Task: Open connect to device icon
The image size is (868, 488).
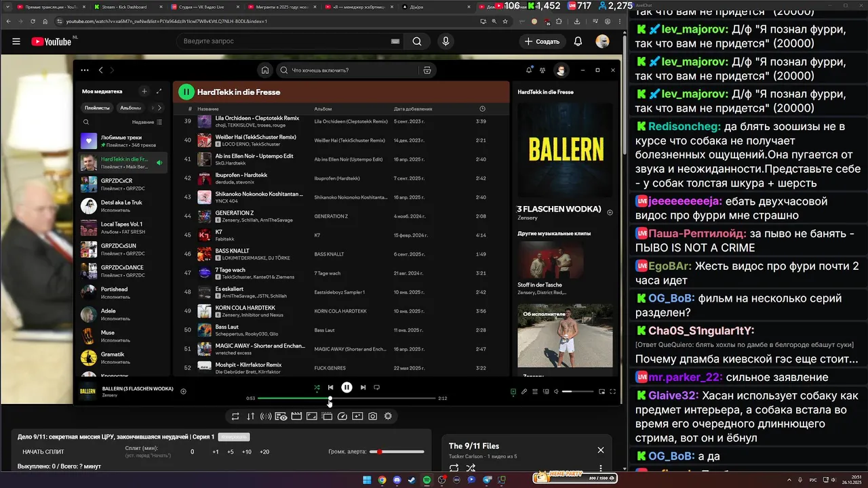Action: [x=545, y=391]
